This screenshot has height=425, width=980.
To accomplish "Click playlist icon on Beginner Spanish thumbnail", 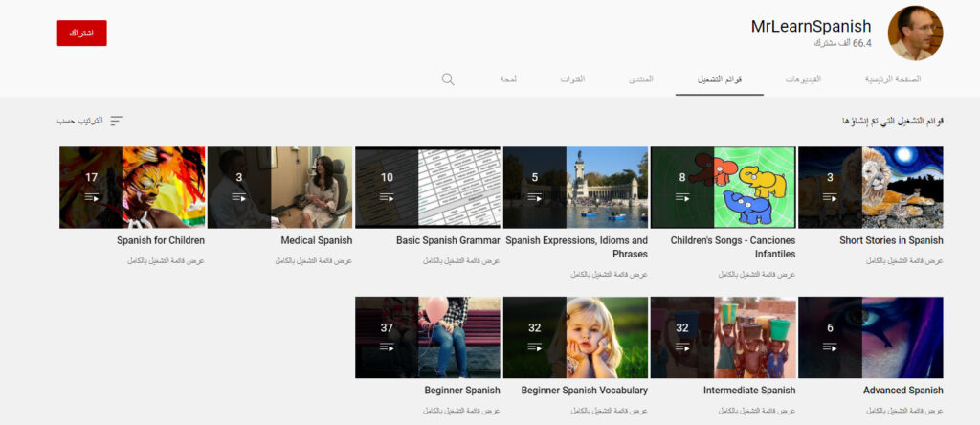I will (387, 347).
